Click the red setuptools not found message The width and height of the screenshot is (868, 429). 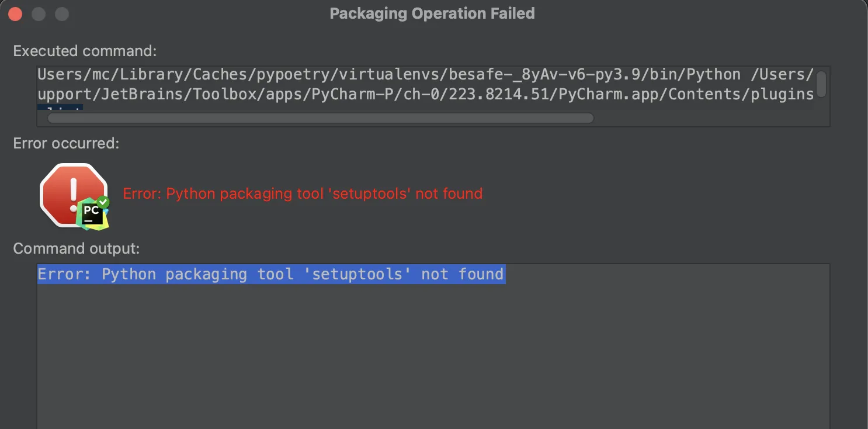pyautogui.click(x=303, y=193)
